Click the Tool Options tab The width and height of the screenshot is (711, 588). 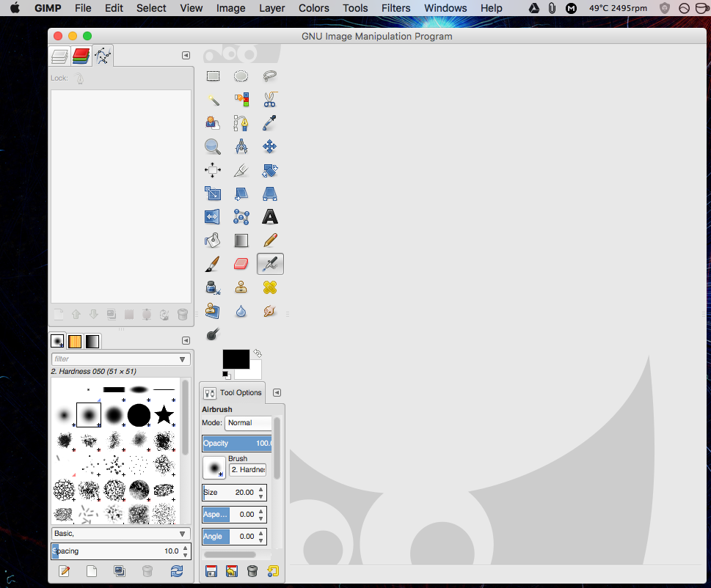233,393
